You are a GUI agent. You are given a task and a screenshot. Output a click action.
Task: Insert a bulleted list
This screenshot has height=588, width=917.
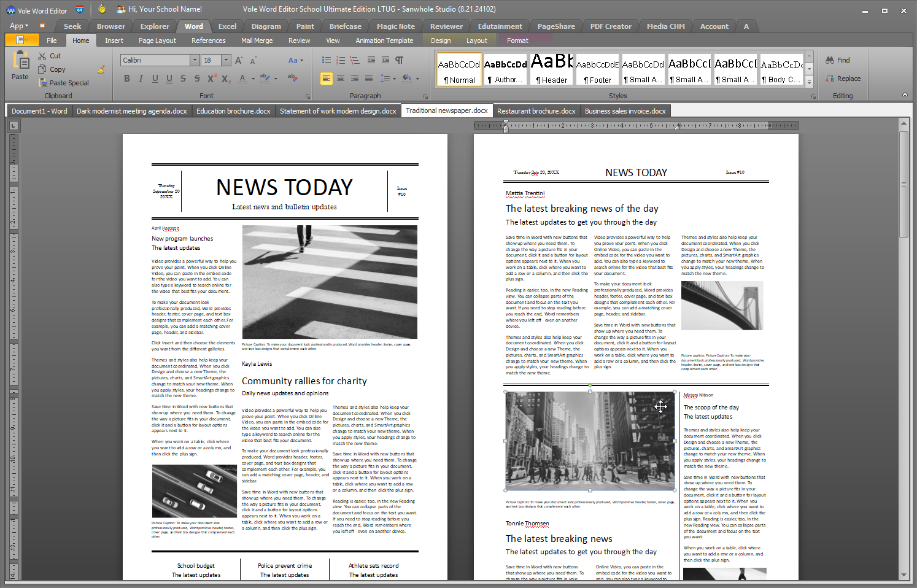pyautogui.click(x=327, y=60)
